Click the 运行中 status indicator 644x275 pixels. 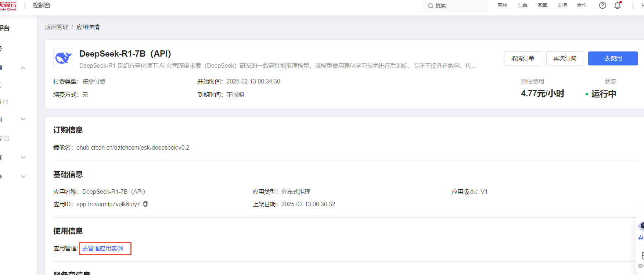coord(601,94)
